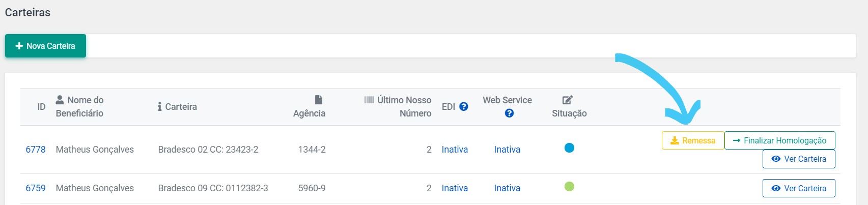Image resolution: width=868 pixels, height=205 pixels.
Task: Click EDI Inativa link in row 6759
Action: (455, 188)
